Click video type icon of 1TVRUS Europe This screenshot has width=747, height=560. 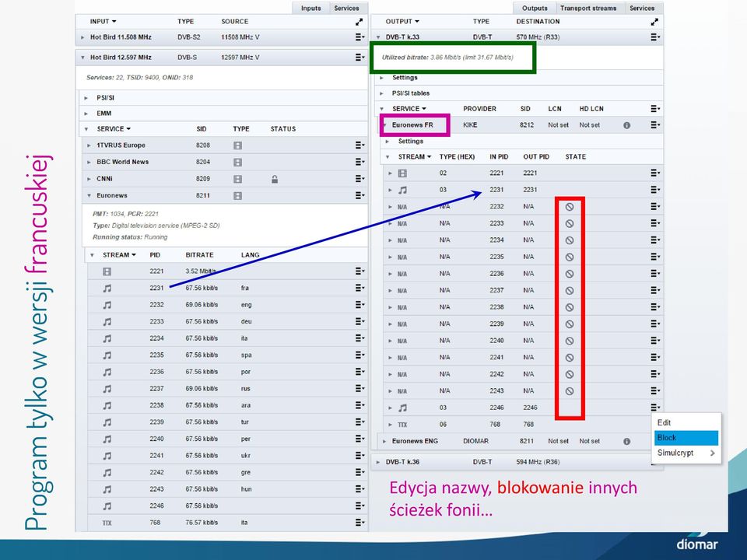(x=238, y=145)
